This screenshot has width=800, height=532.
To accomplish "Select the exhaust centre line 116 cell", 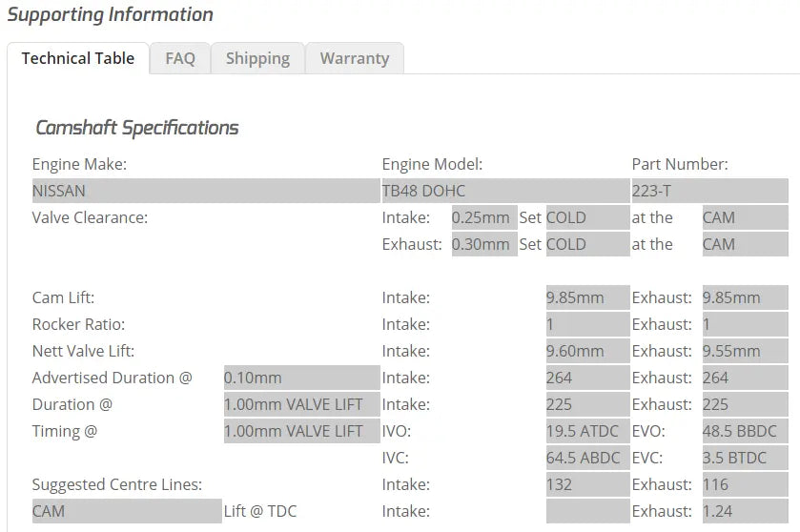I will 745,484.
